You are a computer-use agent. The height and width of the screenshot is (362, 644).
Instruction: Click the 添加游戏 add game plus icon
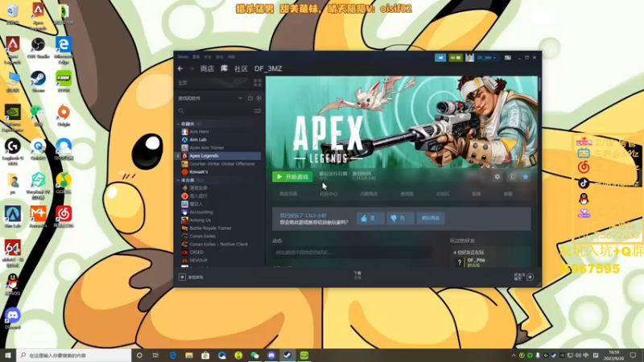tap(182, 277)
